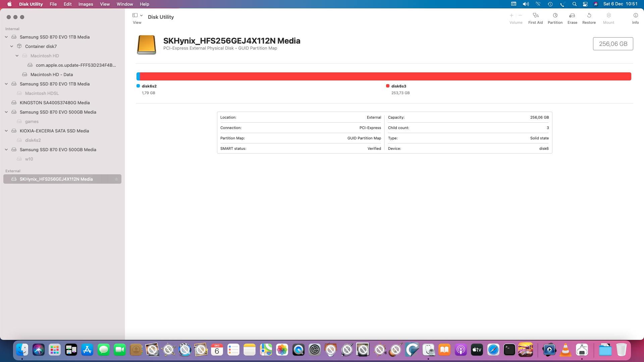Open the Edit menu
This screenshot has width=644, height=362.
coord(67,4)
